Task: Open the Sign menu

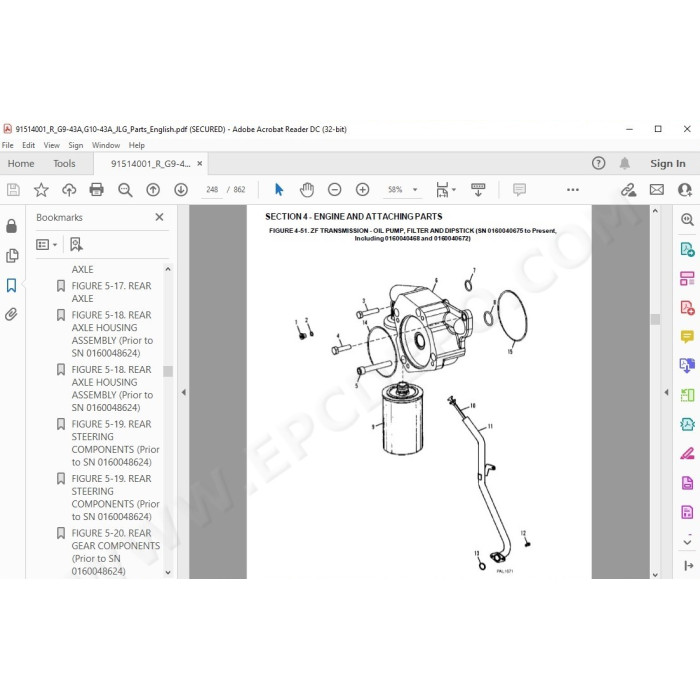Action: click(x=76, y=145)
